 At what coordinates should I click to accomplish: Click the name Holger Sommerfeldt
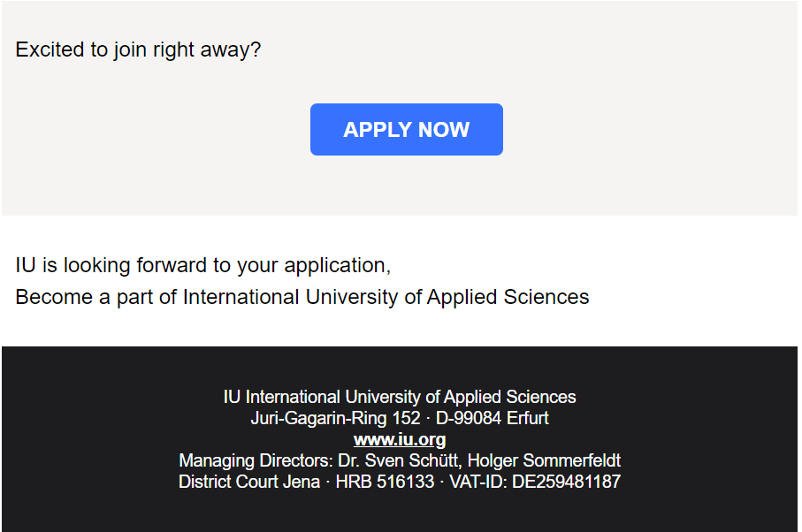[x=544, y=460]
